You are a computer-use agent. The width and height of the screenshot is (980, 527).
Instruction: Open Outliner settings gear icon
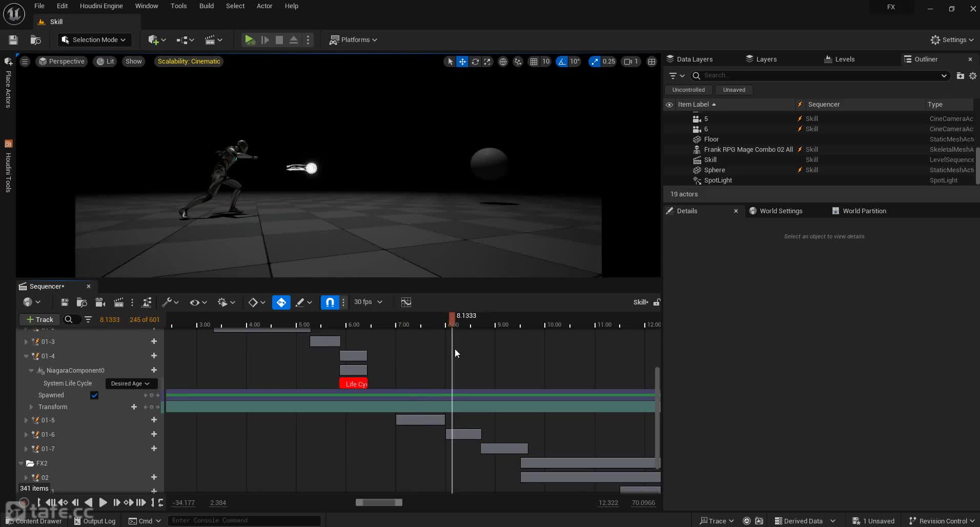(973, 76)
